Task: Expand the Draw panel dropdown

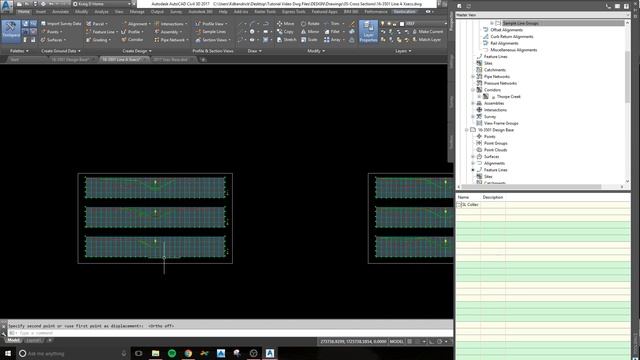Action: pos(255,51)
